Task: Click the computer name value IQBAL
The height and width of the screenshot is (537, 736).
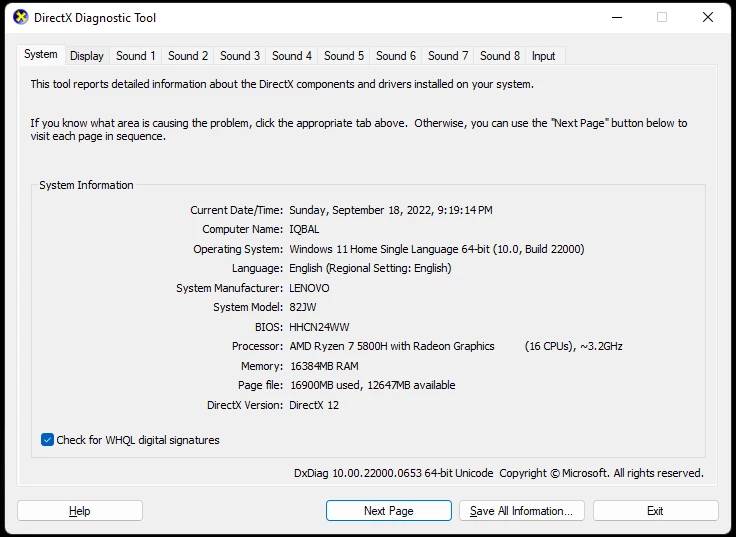Action: pyautogui.click(x=304, y=230)
